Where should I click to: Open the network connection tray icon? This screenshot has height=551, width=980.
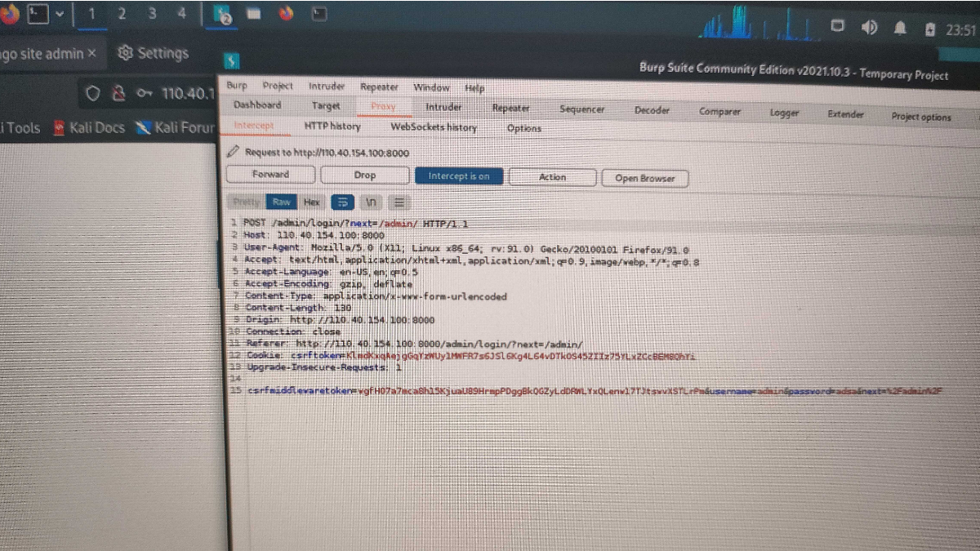click(837, 26)
